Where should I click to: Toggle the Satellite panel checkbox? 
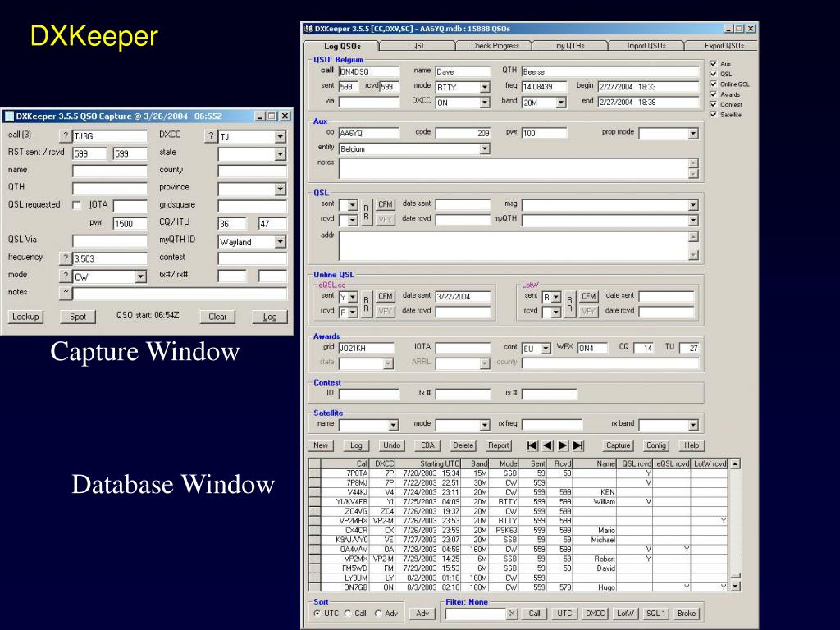[x=713, y=115]
